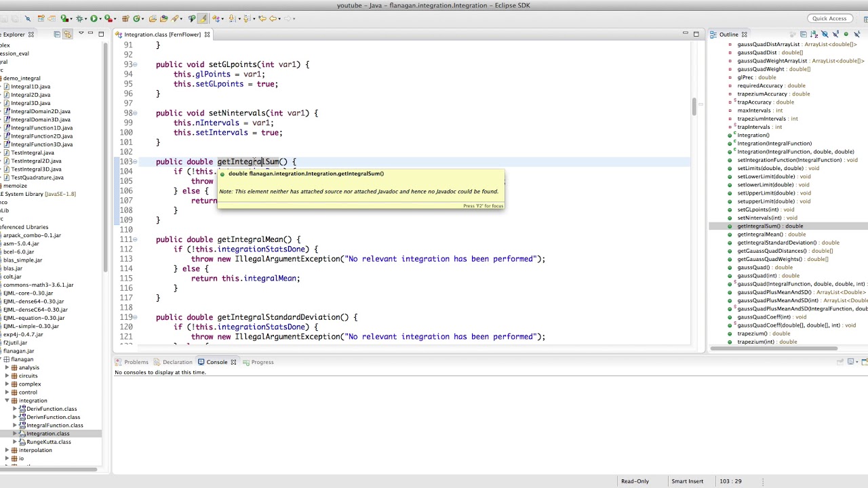The width and height of the screenshot is (868, 488).
Task: Click Collapse All in Package Explorer
Action: [57, 34]
